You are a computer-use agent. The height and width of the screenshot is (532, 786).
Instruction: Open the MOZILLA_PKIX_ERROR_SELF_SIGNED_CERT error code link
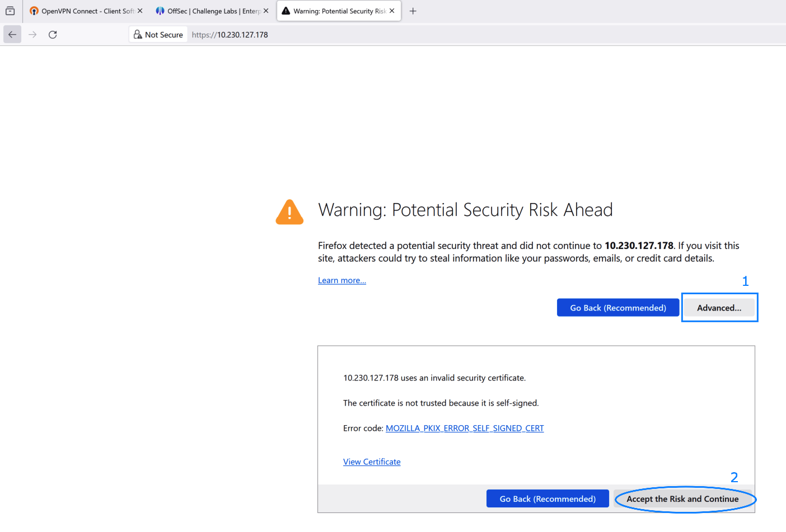(x=465, y=428)
